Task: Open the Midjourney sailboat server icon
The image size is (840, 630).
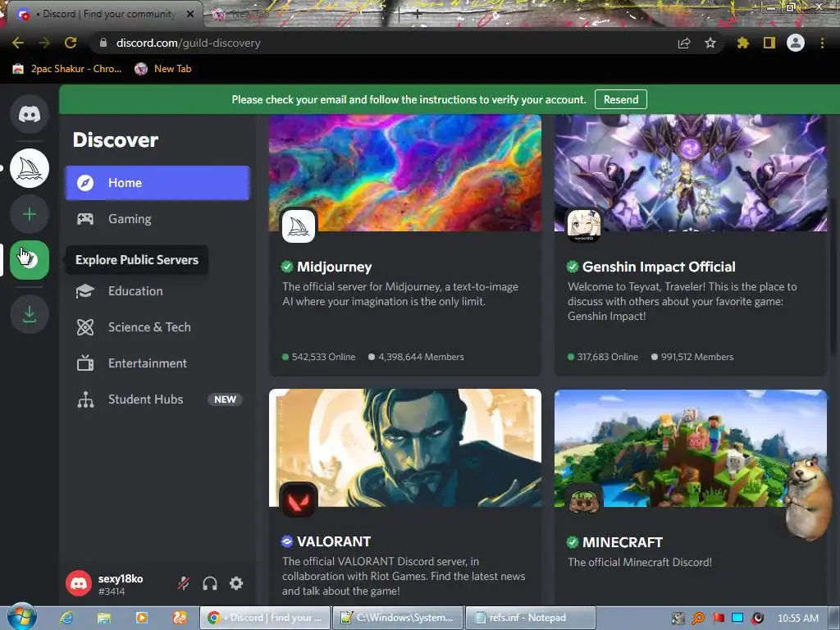Action: pyautogui.click(x=30, y=168)
